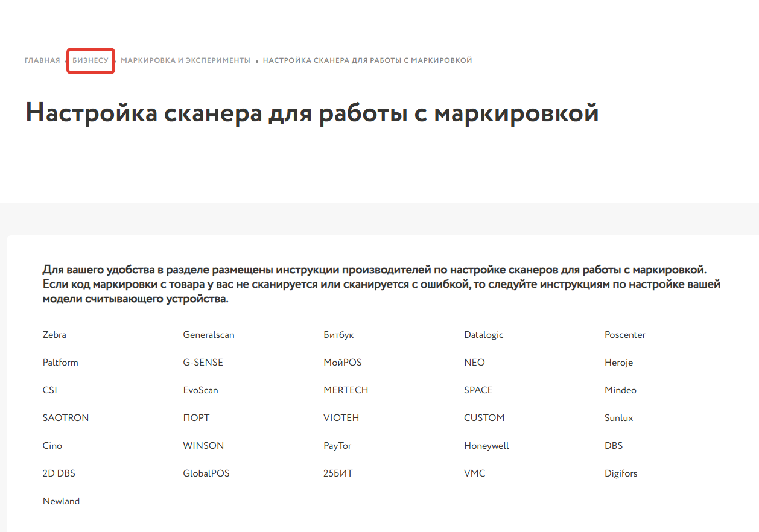Open МАРКИРОВКА И ЭКСПЕРИМЕНТЫ breadcrumb
Screen dimensions: 759x532
point(185,60)
